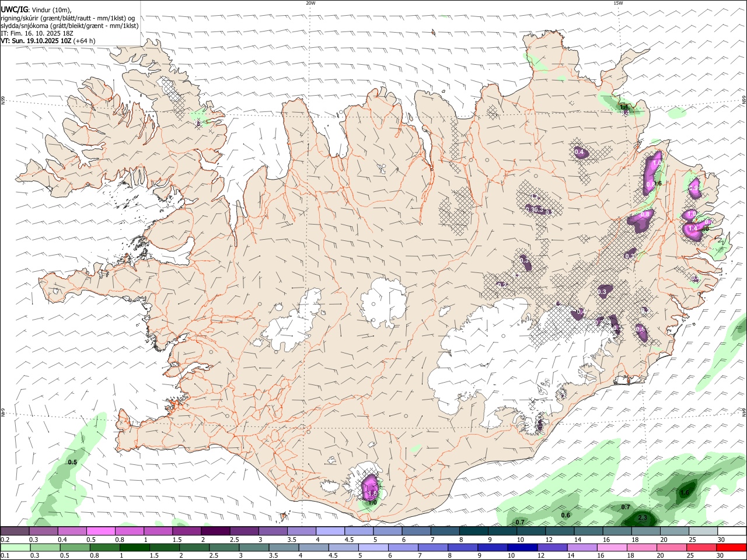Click the '1.1' rain value on northeast coast
Viewport: 747px width, 560px height.
(624, 107)
